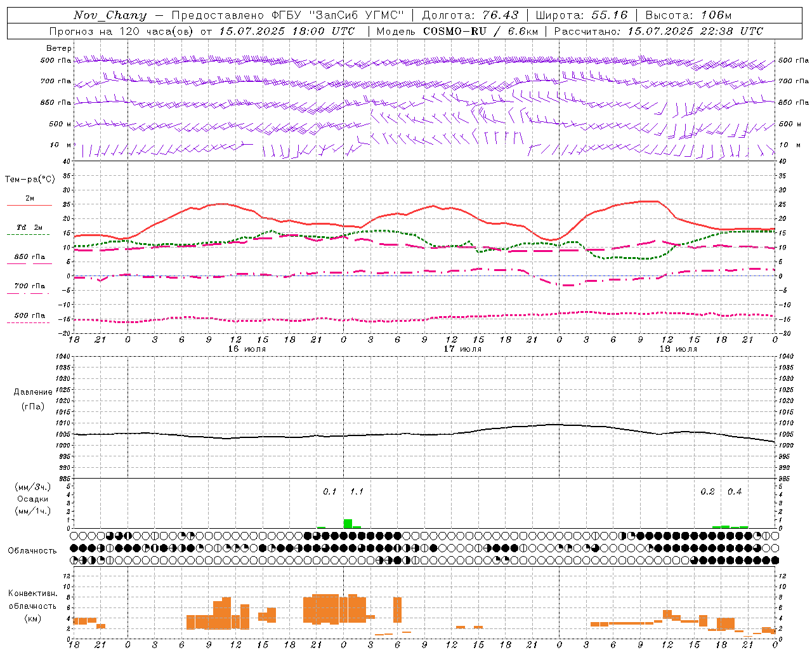Select the elevation text Высота: 106м
Image resolution: width=812 pixels, height=650 pixels.
[x=688, y=15]
